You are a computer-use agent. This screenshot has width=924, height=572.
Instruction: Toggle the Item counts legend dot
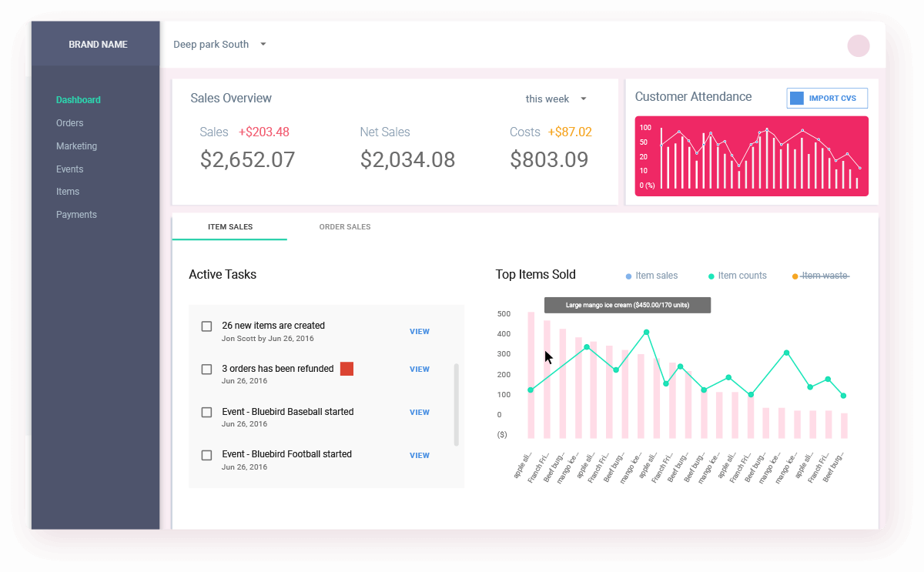click(x=711, y=276)
